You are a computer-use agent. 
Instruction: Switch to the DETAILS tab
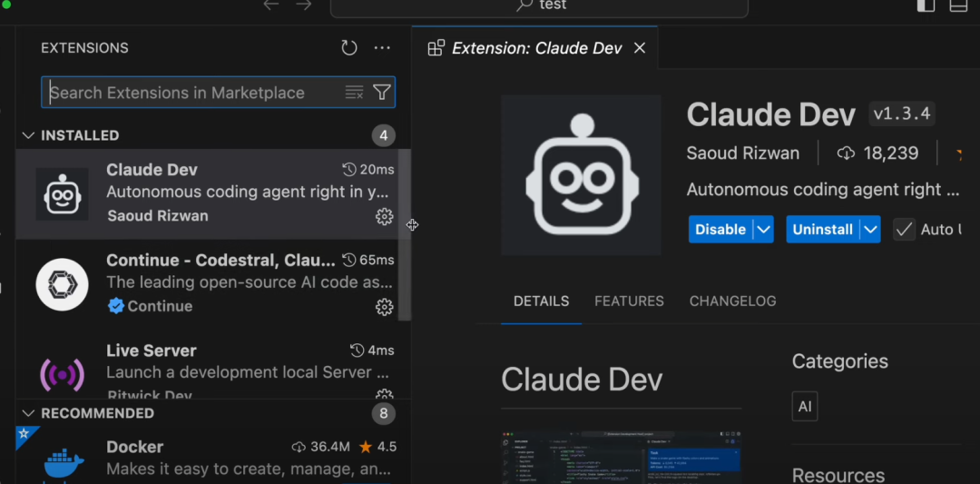coord(541,301)
